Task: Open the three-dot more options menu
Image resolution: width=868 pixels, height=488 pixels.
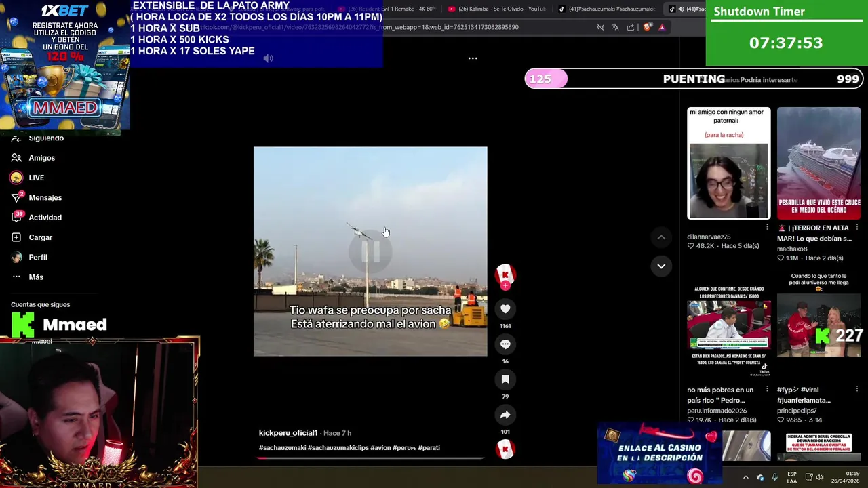Action: click(473, 58)
